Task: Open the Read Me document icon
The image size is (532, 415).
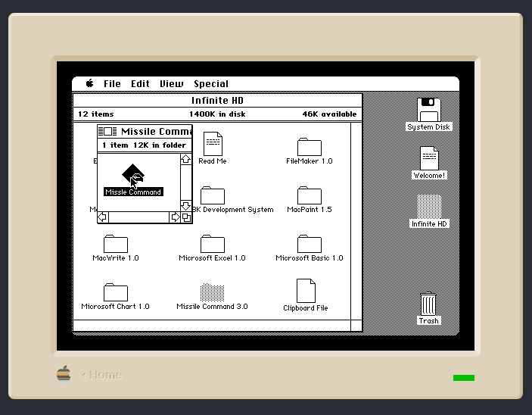Action: (x=213, y=144)
